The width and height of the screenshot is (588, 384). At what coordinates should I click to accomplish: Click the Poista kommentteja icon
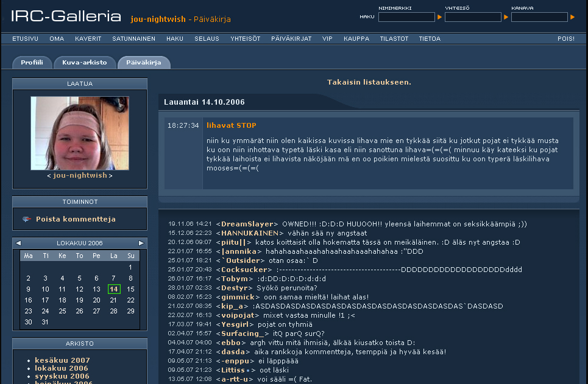(26, 219)
